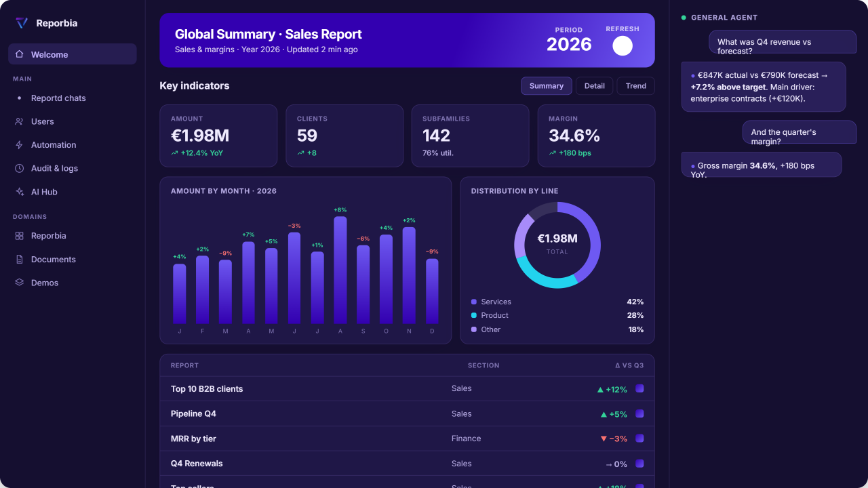The height and width of the screenshot is (488, 868).
Task: Click the green up triangle beside +12%
Action: 600,390
